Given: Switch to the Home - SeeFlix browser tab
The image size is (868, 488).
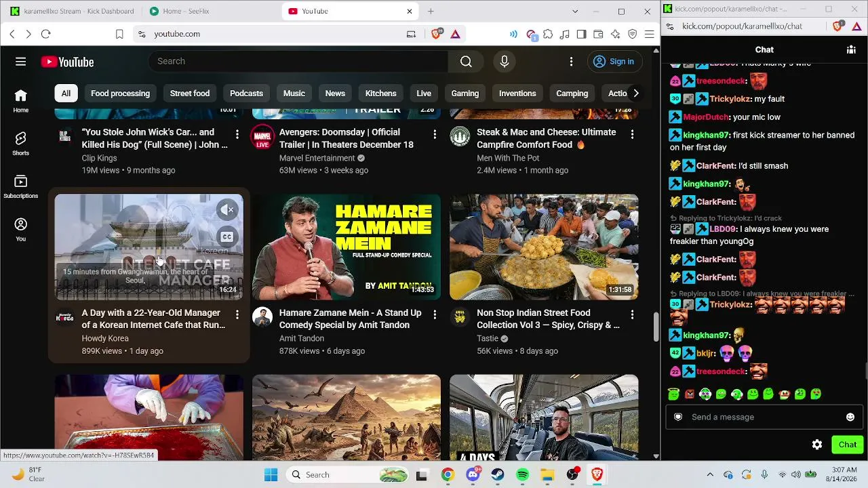Looking at the screenshot, I should 210,12.
